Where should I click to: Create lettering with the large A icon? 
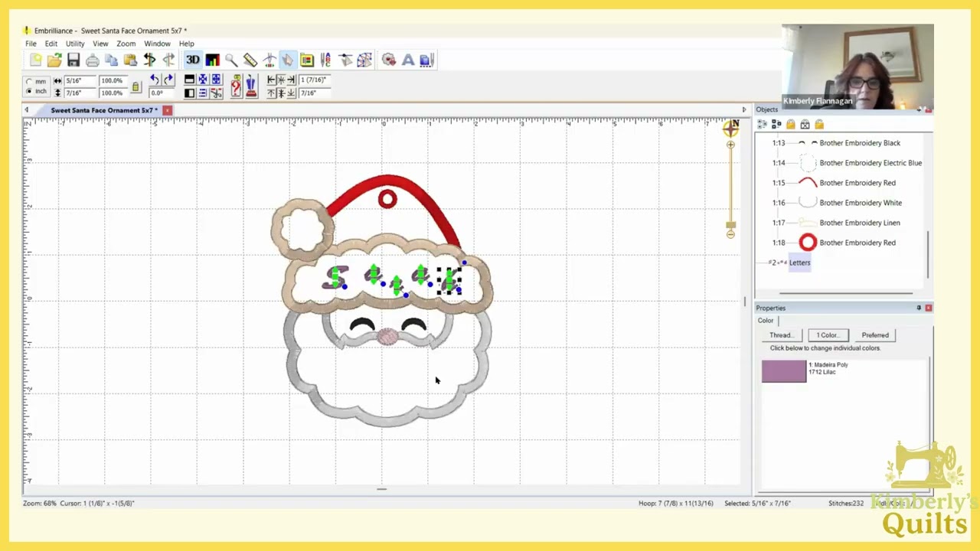coord(408,60)
